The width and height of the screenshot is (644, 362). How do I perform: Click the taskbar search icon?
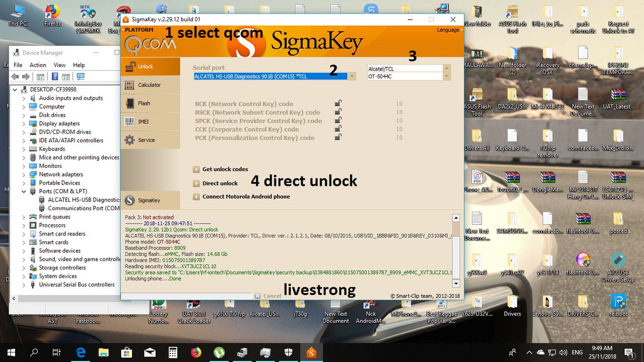click(34, 352)
